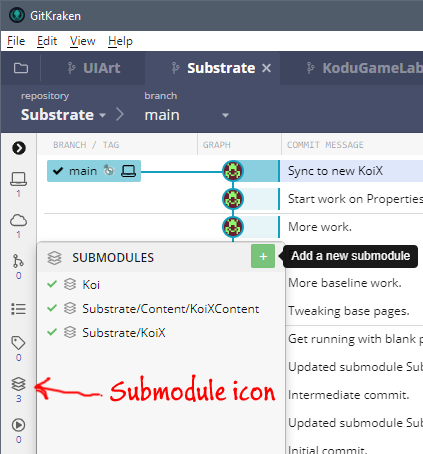Open the Help menu
Screen dimensions: 423x454
(120, 41)
